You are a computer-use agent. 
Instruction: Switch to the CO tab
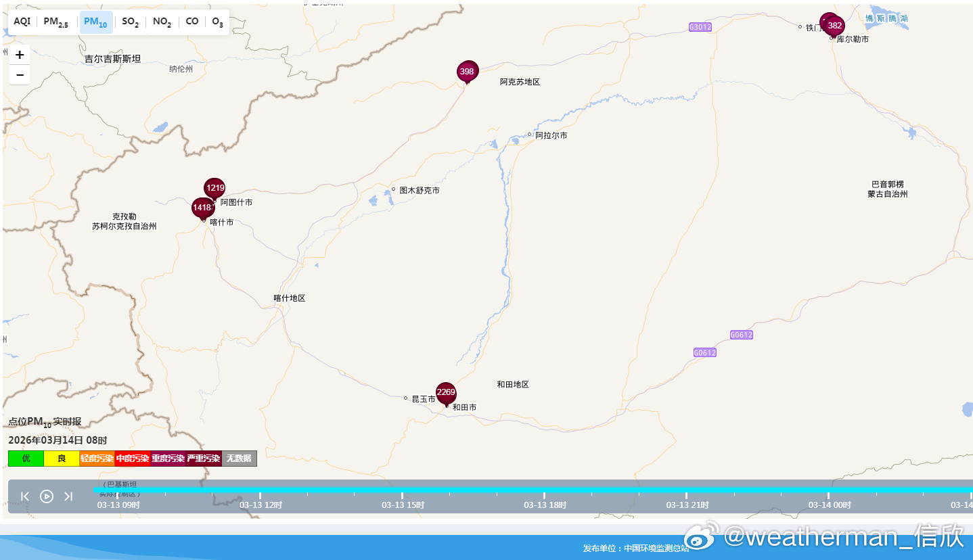click(x=192, y=22)
